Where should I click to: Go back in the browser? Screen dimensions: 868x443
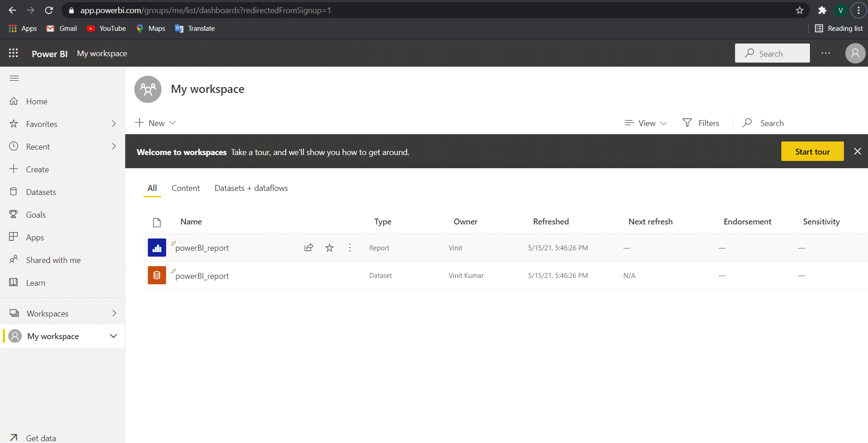tap(12, 10)
